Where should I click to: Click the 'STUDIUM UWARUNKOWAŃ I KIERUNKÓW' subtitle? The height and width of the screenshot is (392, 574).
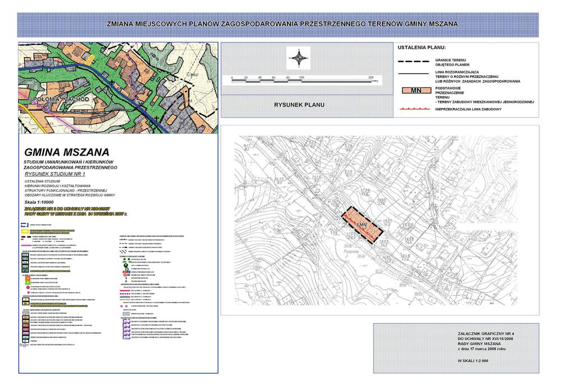[x=68, y=162]
